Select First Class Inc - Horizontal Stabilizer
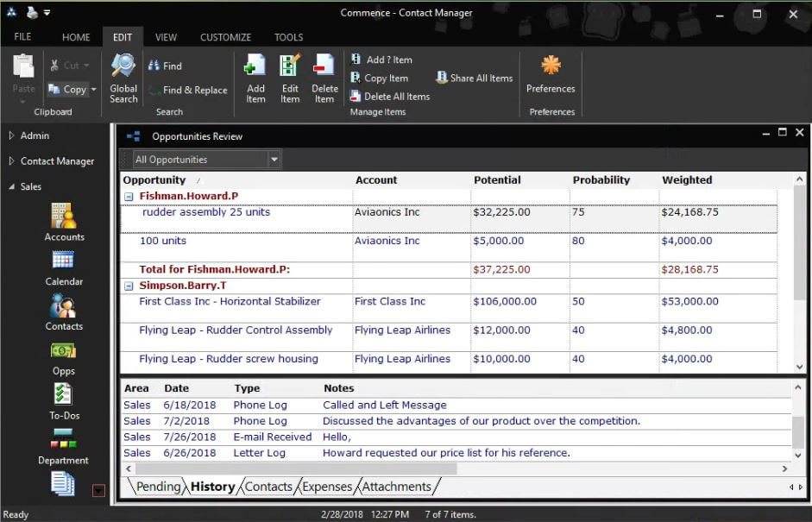The image size is (812, 522). coord(449,309)
